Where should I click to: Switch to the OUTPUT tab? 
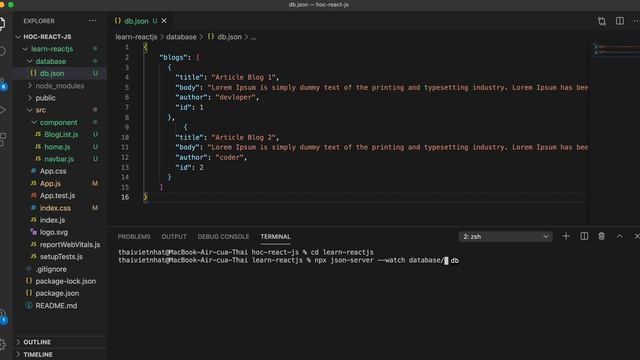click(x=174, y=237)
